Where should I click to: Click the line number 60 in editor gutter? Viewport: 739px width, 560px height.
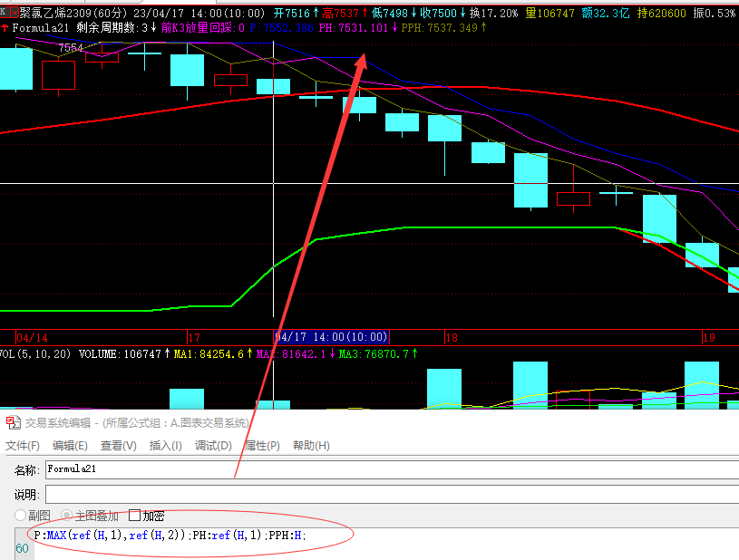click(x=22, y=549)
